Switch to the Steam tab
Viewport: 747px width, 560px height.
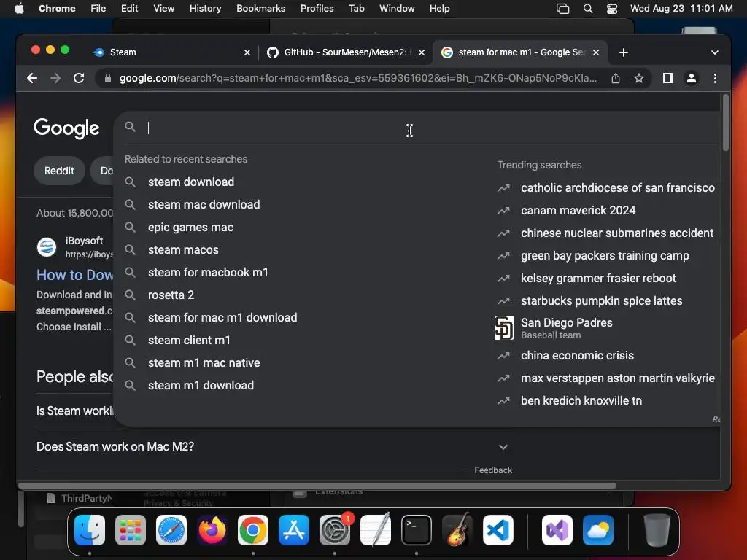click(x=171, y=52)
